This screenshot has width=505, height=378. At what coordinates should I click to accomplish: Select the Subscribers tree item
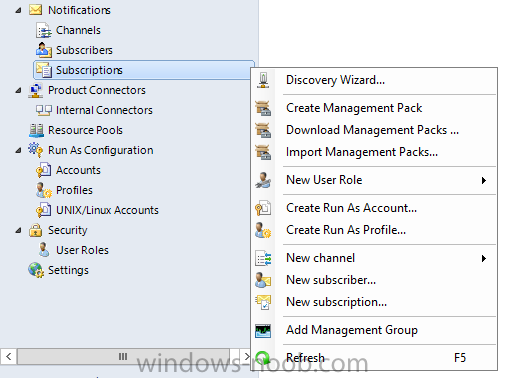pyautogui.click(x=84, y=50)
